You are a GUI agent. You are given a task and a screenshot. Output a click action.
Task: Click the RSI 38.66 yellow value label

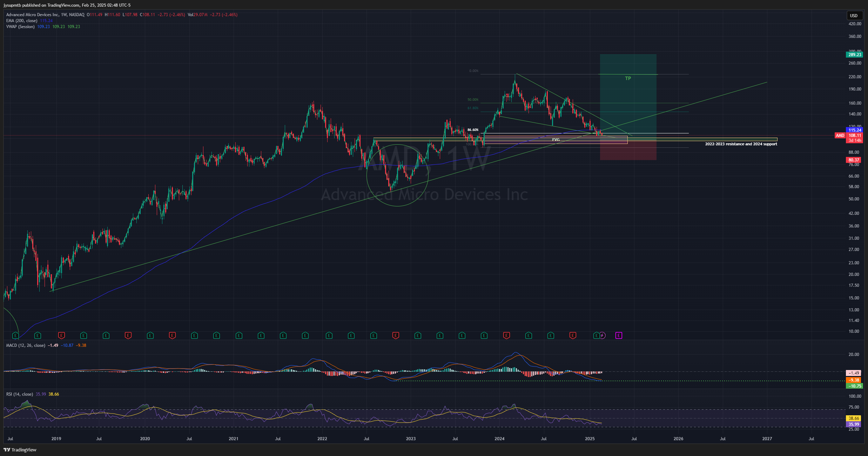tap(854, 418)
